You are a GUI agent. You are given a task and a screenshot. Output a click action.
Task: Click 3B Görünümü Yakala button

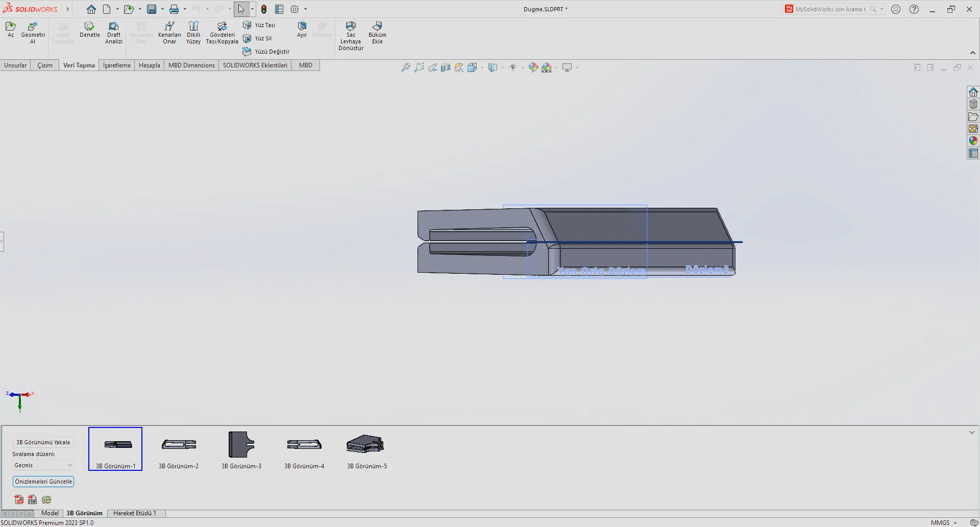pos(43,442)
